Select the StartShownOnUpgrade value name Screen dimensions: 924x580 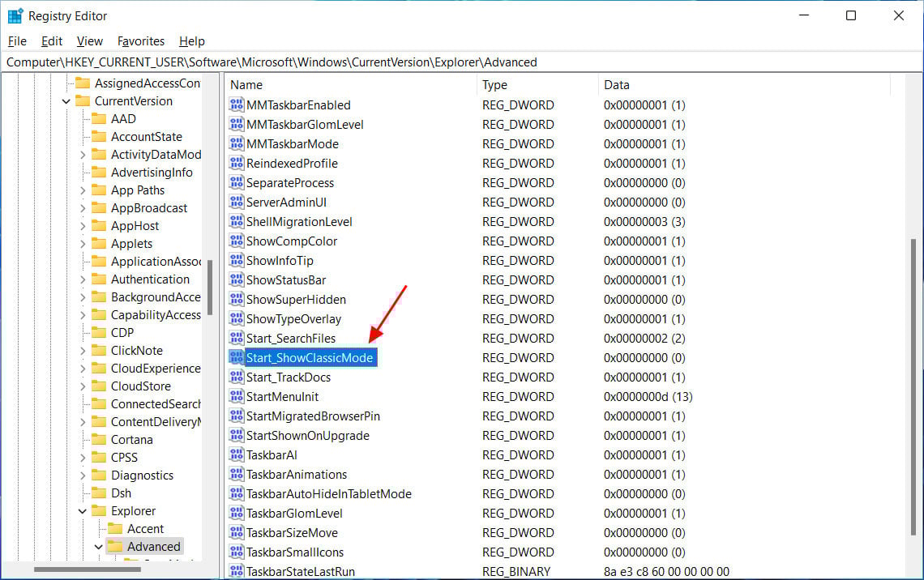point(308,435)
